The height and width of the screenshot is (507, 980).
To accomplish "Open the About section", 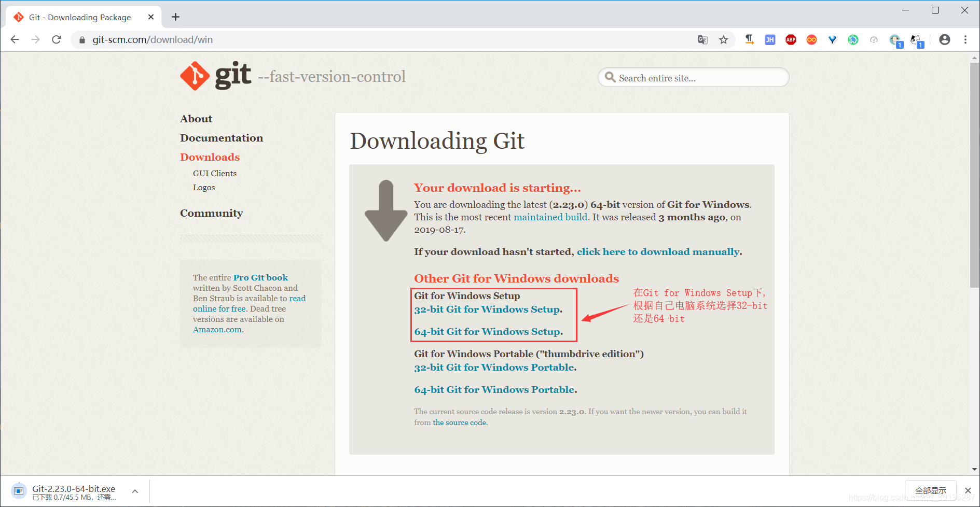I will [x=196, y=119].
